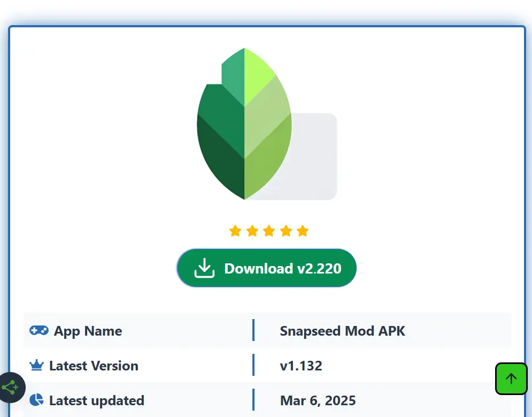Click the Download v2.220 button
This screenshot has height=417, width=532.
click(x=267, y=268)
